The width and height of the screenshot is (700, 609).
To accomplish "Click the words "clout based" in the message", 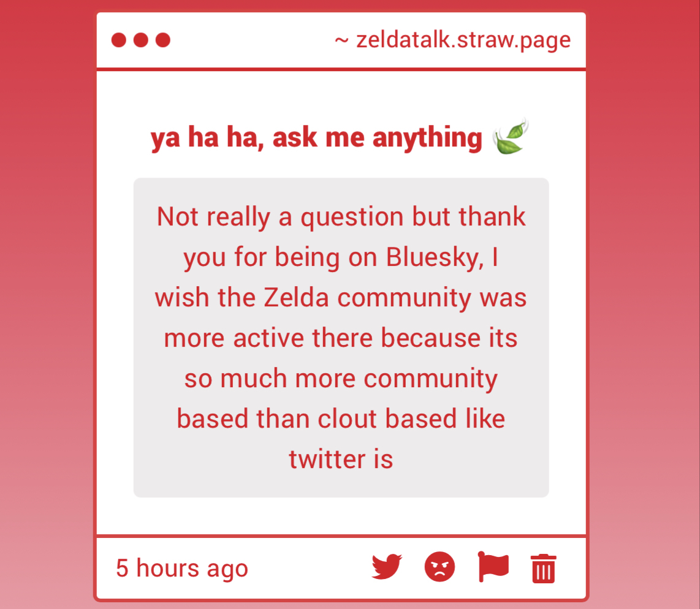I will (x=387, y=419).
